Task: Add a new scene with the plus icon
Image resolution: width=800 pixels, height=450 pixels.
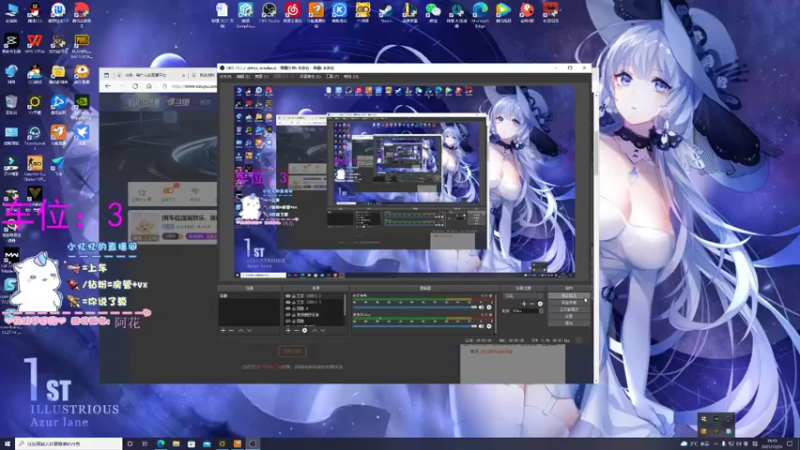Action: [223, 331]
